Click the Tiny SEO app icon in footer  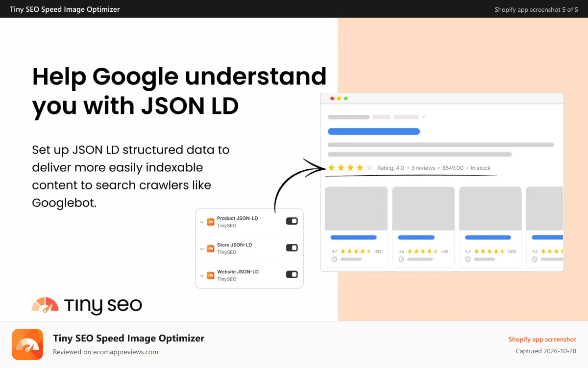27,344
